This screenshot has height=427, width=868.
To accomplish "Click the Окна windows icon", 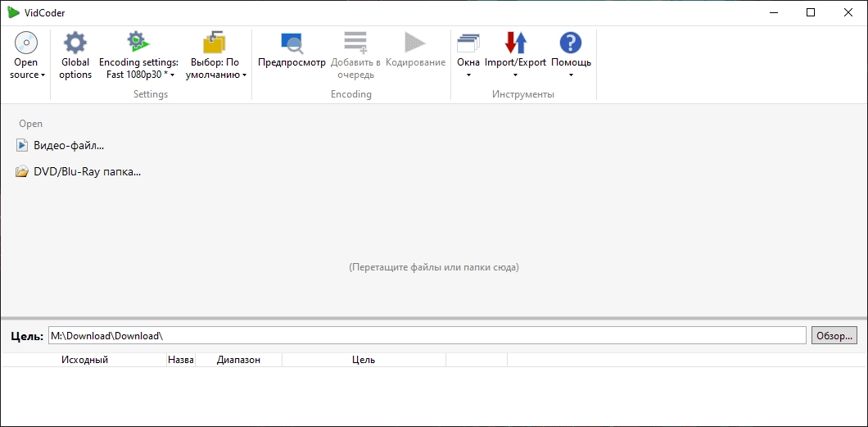I will point(468,43).
